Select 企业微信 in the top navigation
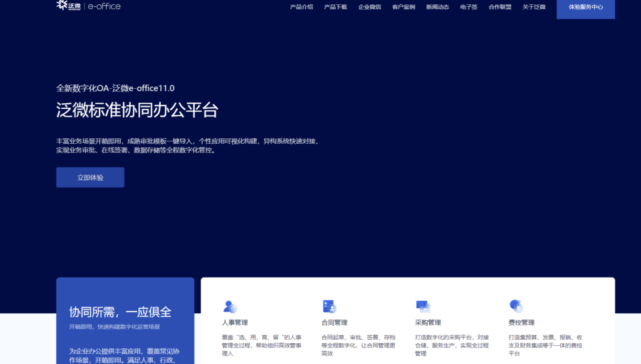641x364 pixels. coord(369,8)
